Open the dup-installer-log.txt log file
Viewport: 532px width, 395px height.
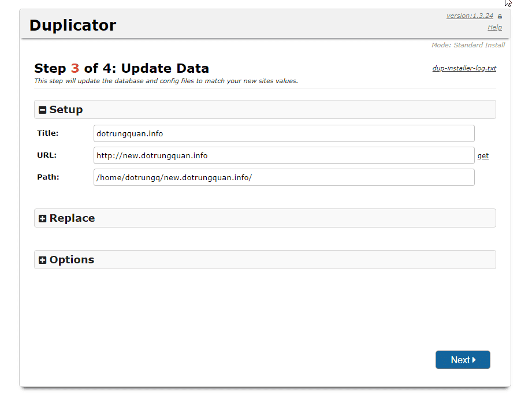(464, 68)
